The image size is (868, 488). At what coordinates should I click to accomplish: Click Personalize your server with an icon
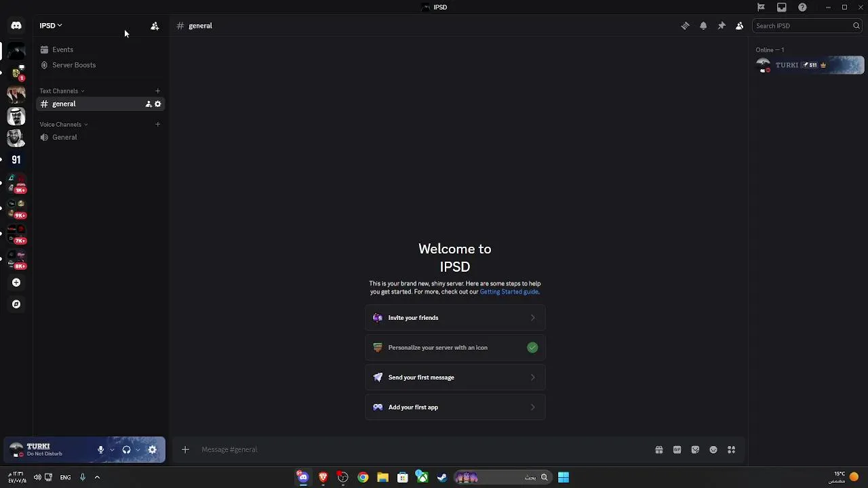[x=455, y=348]
